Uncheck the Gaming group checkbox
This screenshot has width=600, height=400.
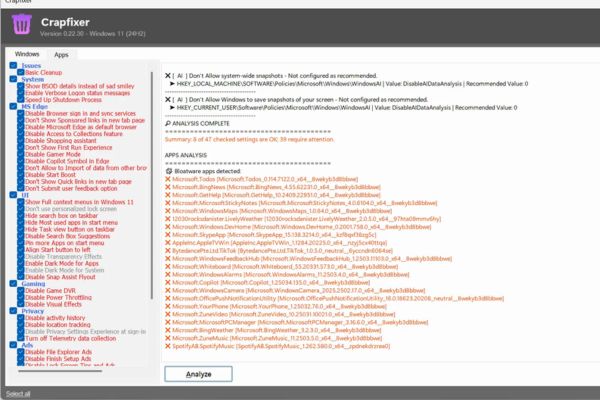click(x=13, y=284)
